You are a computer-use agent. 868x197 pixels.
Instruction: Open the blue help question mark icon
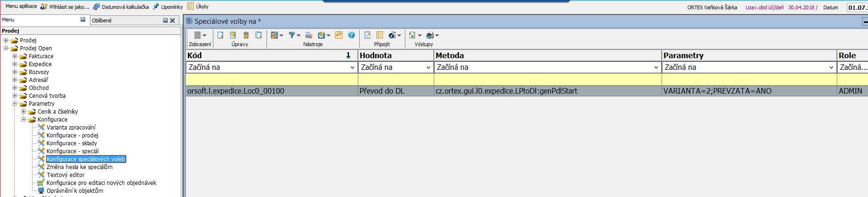pos(352,35)
